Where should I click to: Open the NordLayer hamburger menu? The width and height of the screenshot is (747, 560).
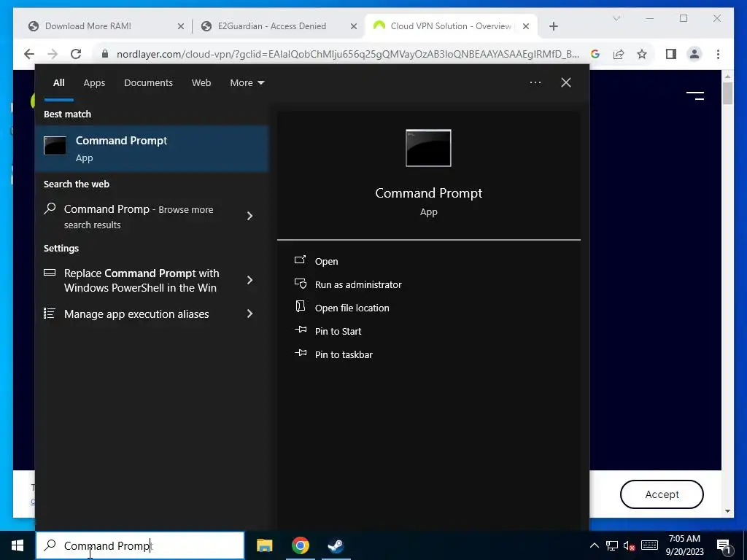695,96
